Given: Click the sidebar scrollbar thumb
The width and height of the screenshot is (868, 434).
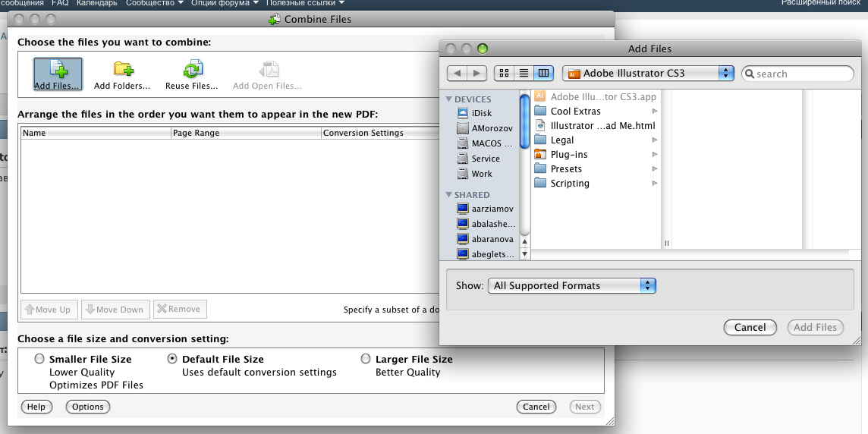Looking at the screenshot, I should tap(525, 121).
